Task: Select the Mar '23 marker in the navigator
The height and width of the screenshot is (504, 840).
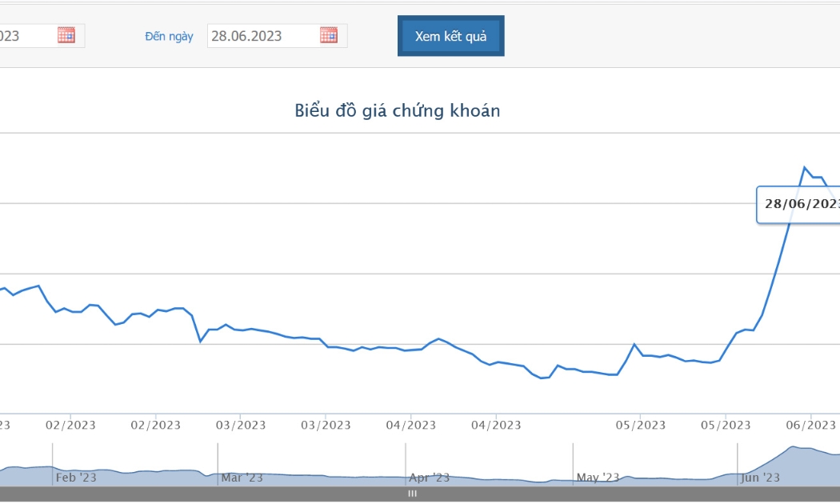Action: (242, 478)
